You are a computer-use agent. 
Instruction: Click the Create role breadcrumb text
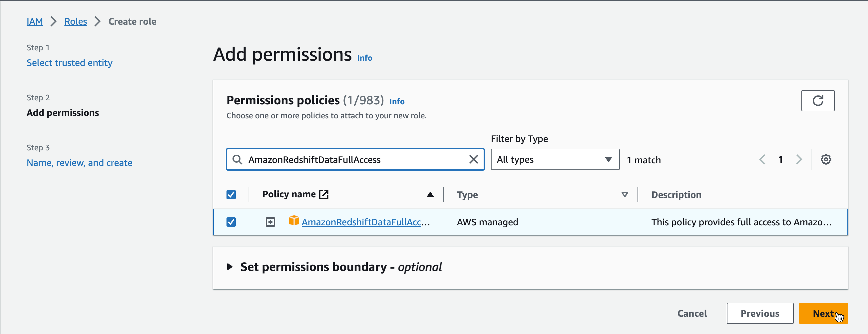click(x=132, y=22)
